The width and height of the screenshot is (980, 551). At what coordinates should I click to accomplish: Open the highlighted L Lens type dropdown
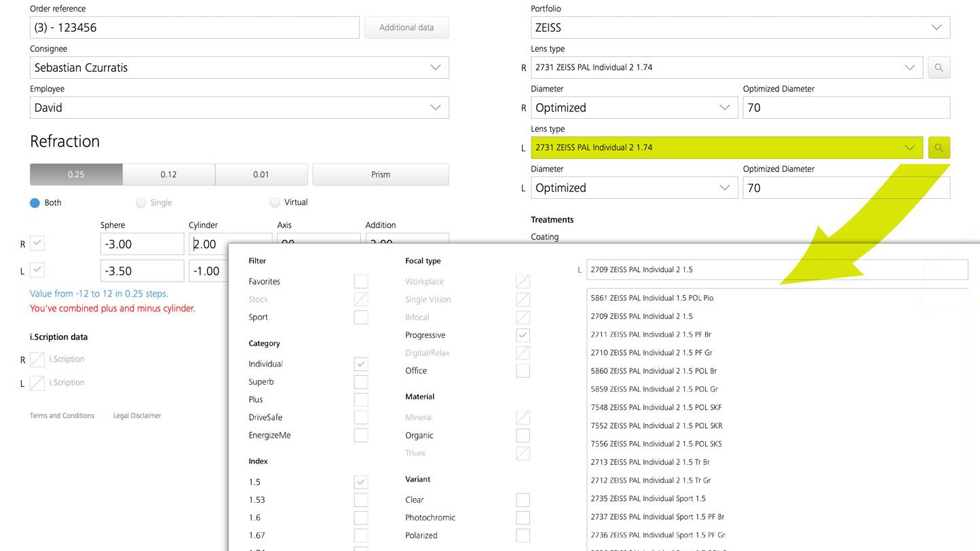tap(727, 148)
